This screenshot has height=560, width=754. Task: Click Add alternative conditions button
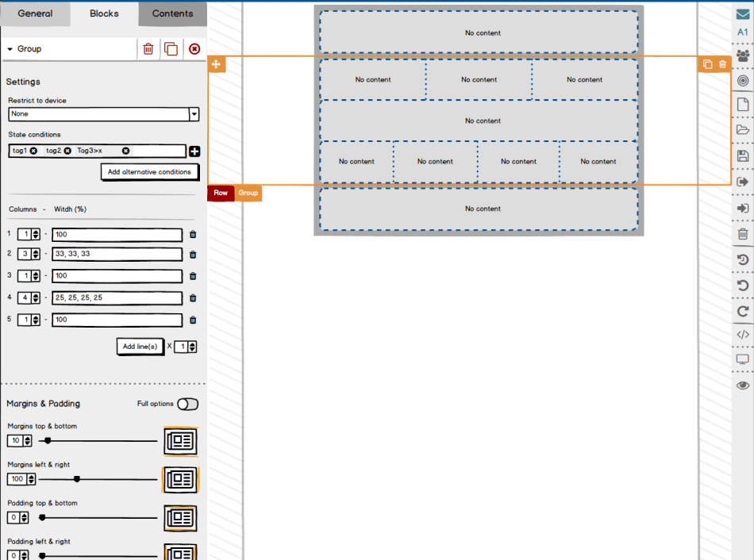coord(149,172)
